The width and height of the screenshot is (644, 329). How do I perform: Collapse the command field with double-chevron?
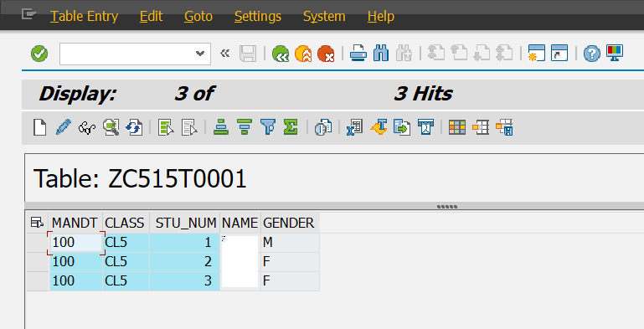pyautogui.click(x=224, y=54)
